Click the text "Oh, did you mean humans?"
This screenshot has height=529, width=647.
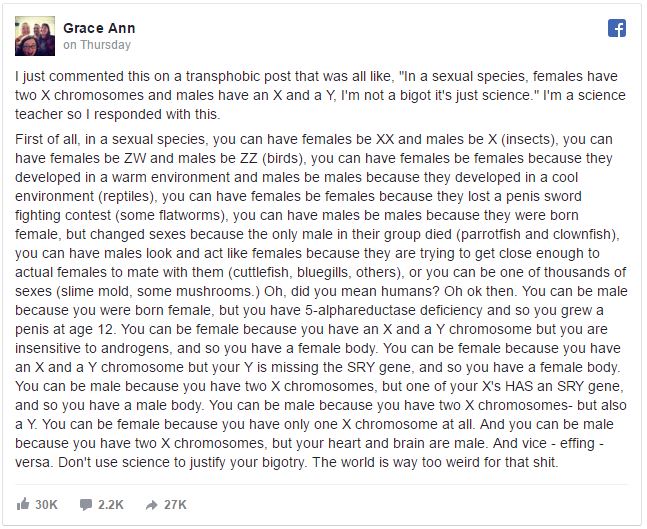click(352, 291)
